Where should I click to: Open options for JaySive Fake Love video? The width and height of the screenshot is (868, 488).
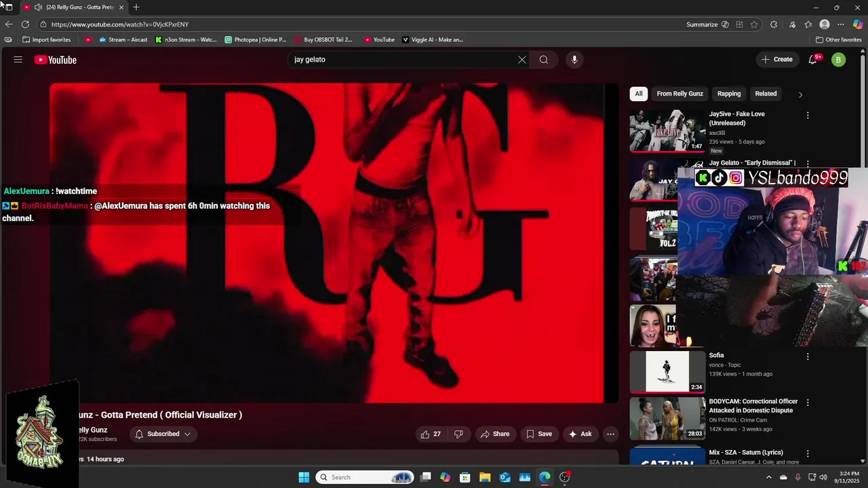(807, 115)
